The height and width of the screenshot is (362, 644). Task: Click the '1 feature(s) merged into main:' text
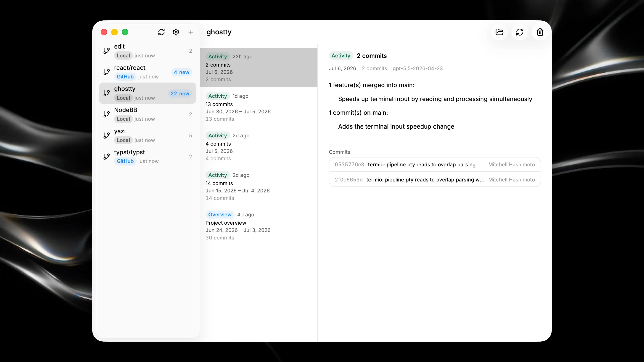[372, 85]
